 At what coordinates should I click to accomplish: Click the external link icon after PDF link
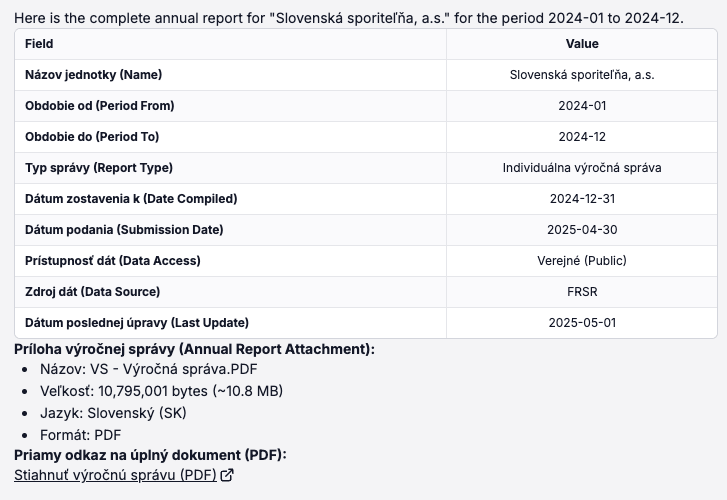coord(227,475)
